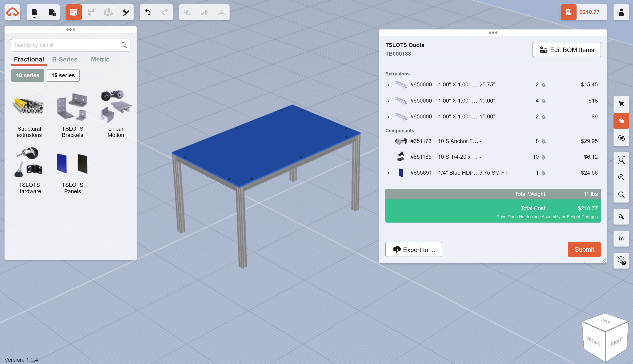Image resolution: width=633 pixels, height=364 pixels.
Task: Click the zoom to fit icon
Action: click(621, 160)
